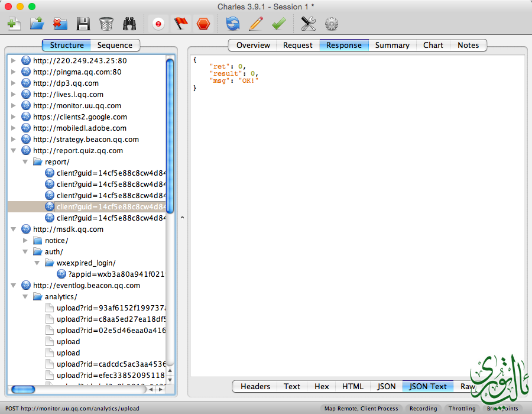Screen dimensions: 532x414
Task: Open the Overview tab
Action: [253, 45]
